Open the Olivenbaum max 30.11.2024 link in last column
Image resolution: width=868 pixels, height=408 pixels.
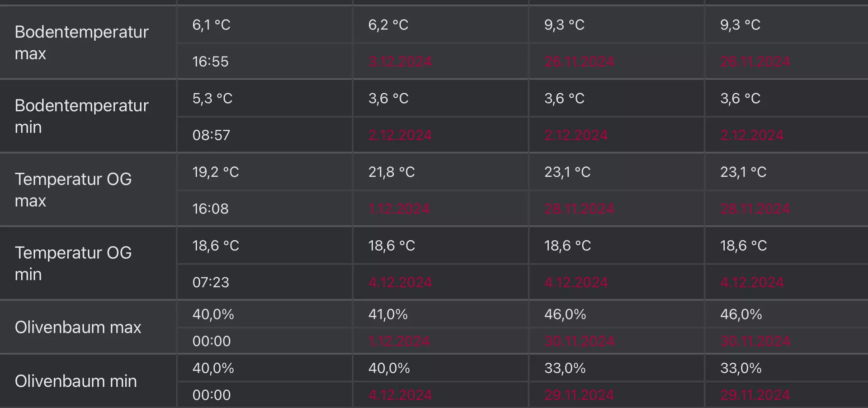click(755, 342)
